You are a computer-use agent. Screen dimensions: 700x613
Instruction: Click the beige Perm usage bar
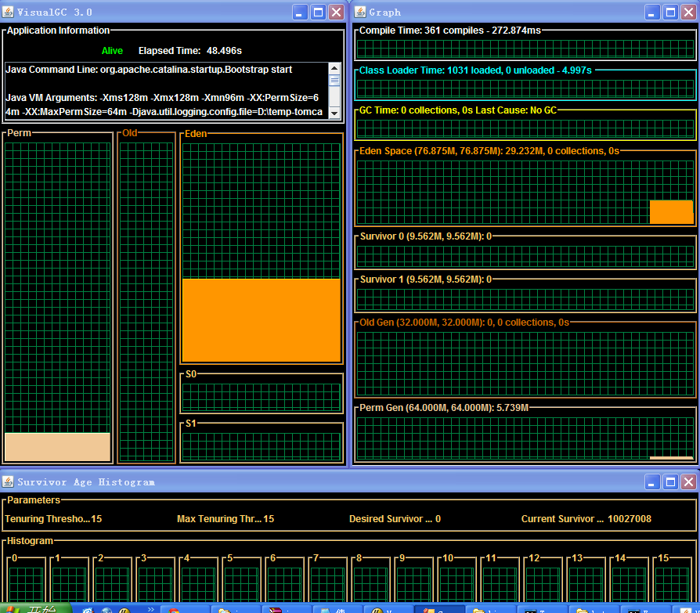[57, 447]
